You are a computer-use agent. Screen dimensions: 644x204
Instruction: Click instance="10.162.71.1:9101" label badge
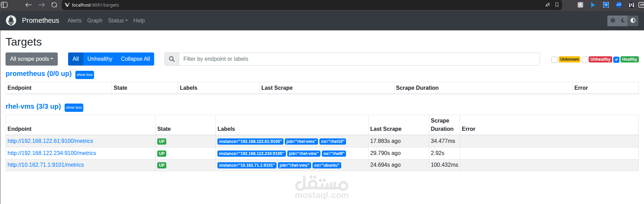click(x=247, y=165)
